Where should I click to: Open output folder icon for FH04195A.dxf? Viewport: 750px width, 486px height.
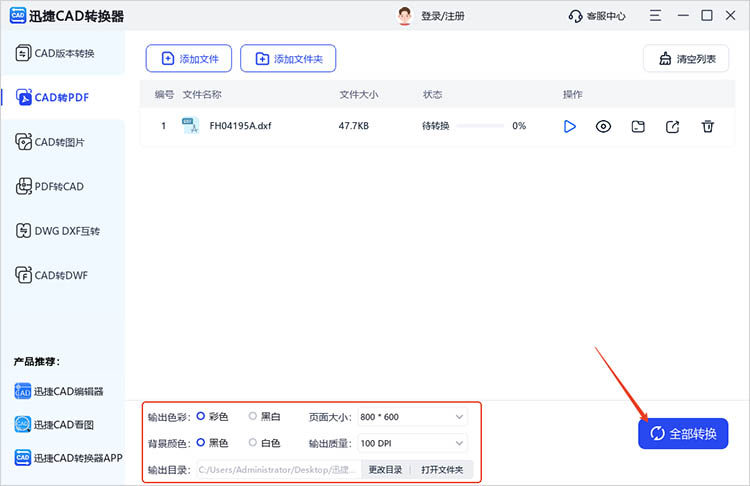click(x=638, y=126)
